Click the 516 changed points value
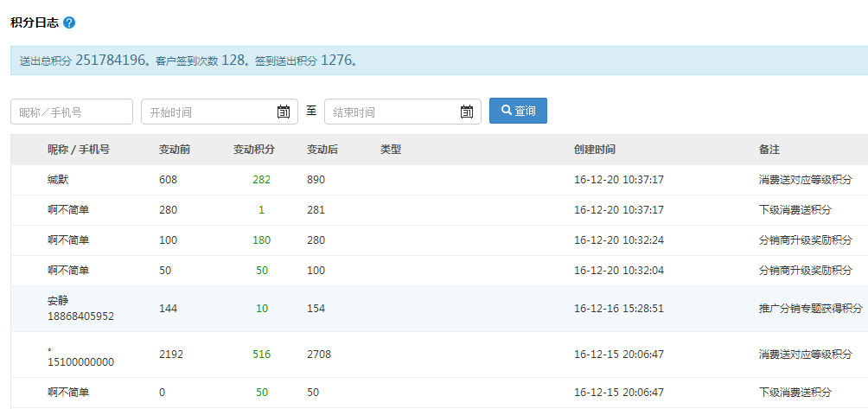This screenshot has height=409, width=868. [x=261, y=355]
